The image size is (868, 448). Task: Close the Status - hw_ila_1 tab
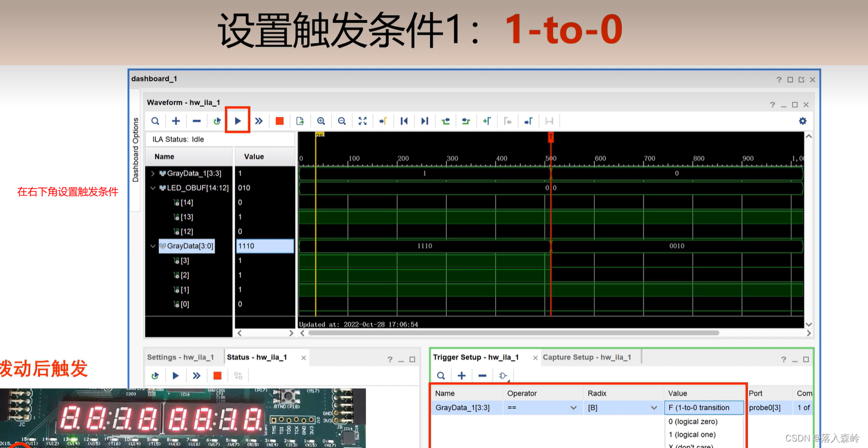(303, 358)
